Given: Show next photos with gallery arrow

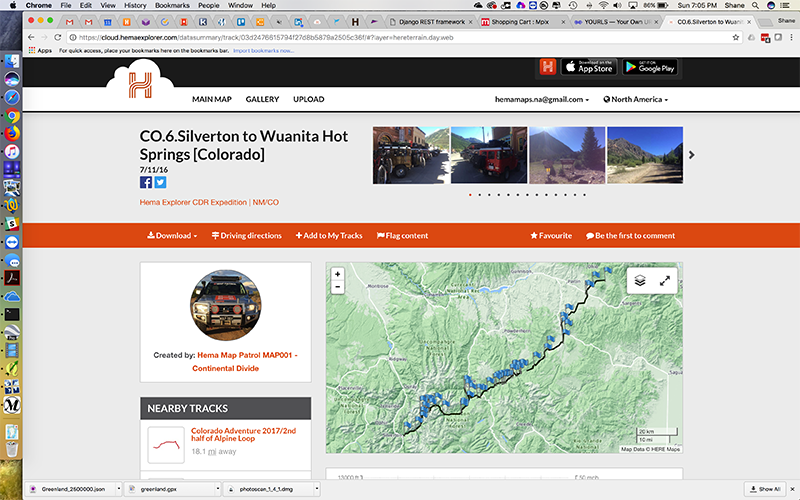Looking at the screenshot, I should [691, 155].
